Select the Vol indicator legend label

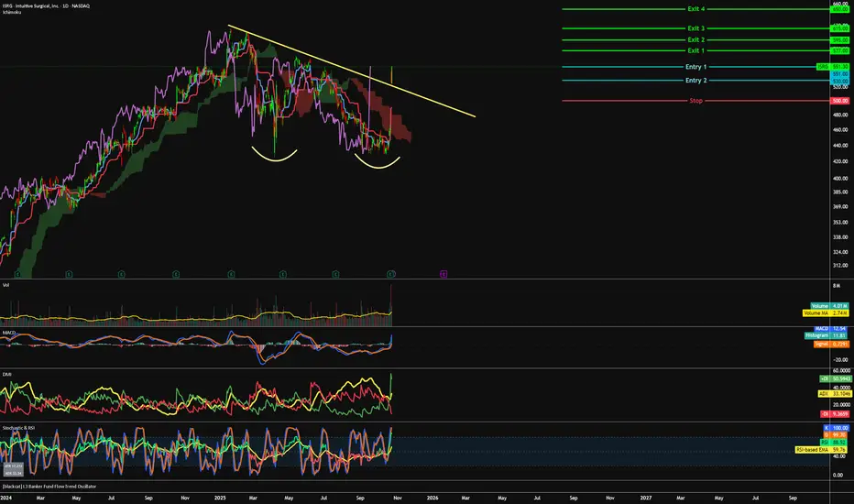(6, 285)
